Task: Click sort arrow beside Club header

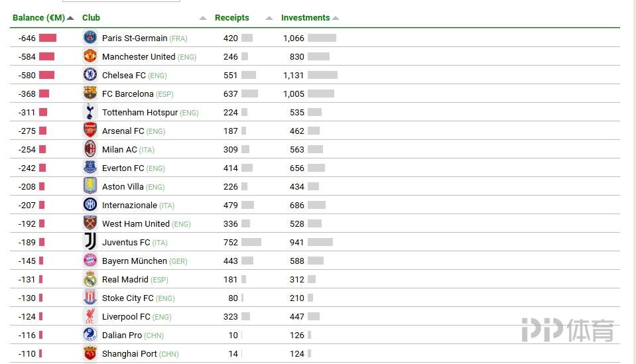Action: click(203, 18)
